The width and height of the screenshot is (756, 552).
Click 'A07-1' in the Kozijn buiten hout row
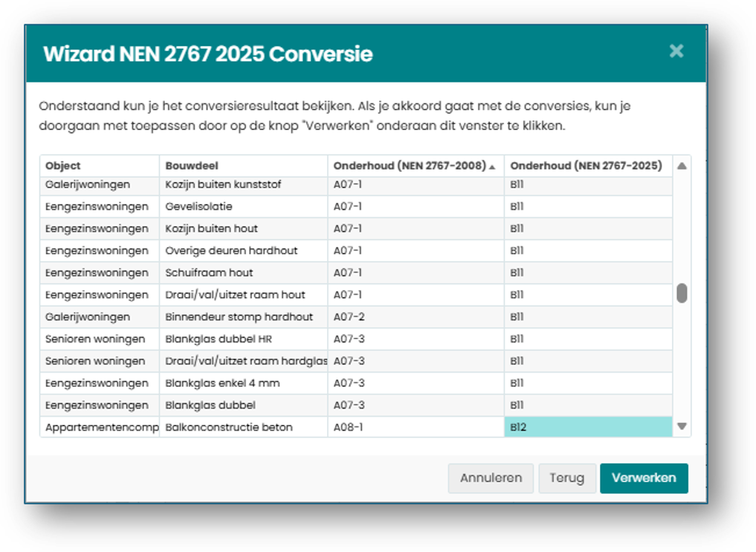(x=416, y=228)
